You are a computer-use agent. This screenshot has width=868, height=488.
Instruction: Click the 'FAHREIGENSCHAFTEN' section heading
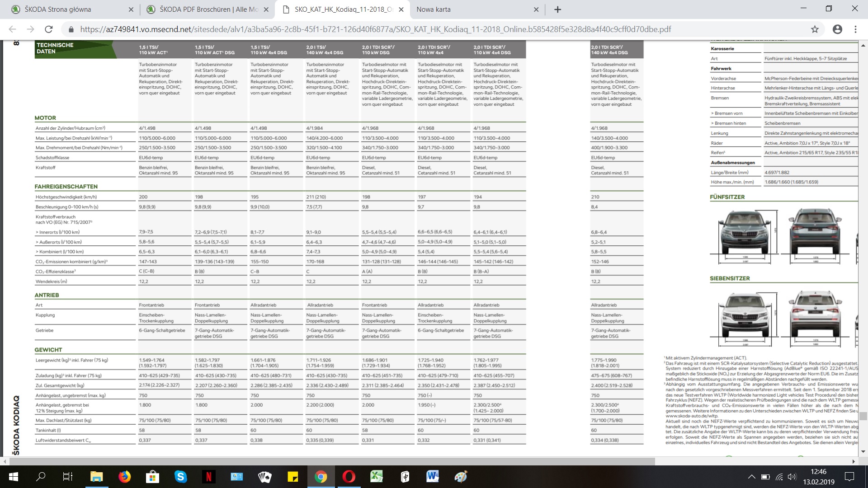tap(66, 187)
